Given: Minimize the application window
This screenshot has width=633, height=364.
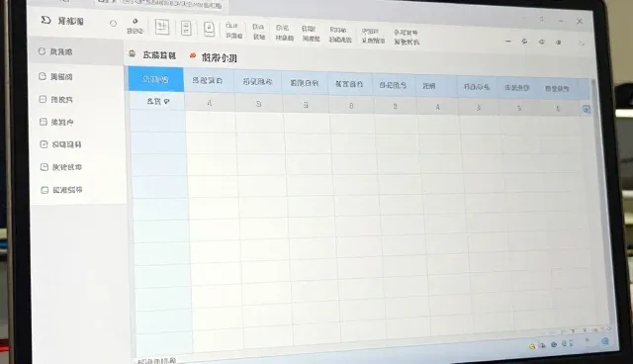Looking at the screenshot, I should pyautogui.click(x=561, y=21).
